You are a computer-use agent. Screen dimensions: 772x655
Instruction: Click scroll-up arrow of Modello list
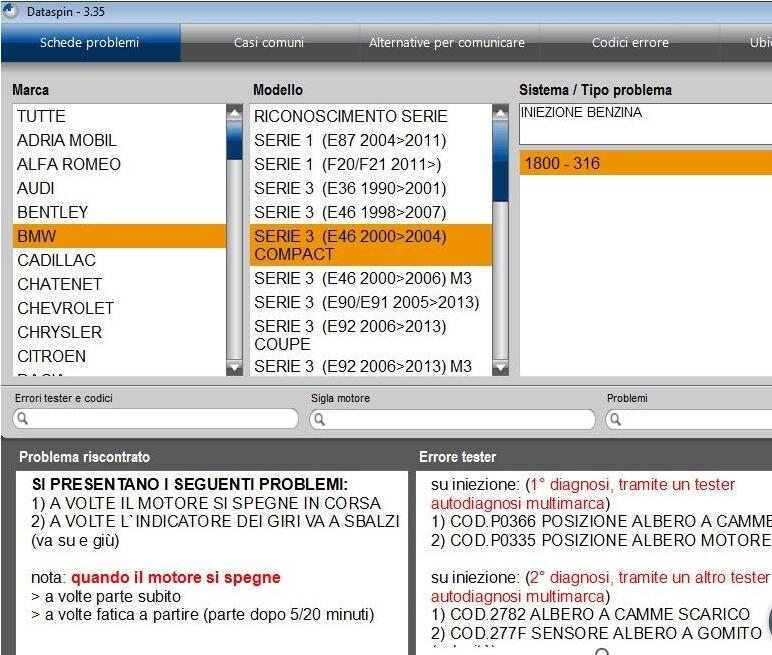500,113
